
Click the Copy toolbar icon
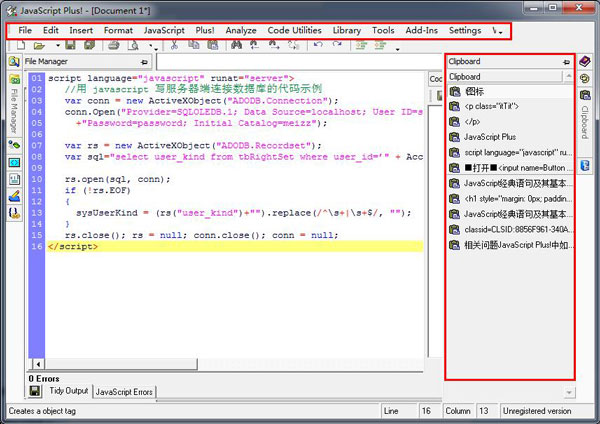point(194,45)
